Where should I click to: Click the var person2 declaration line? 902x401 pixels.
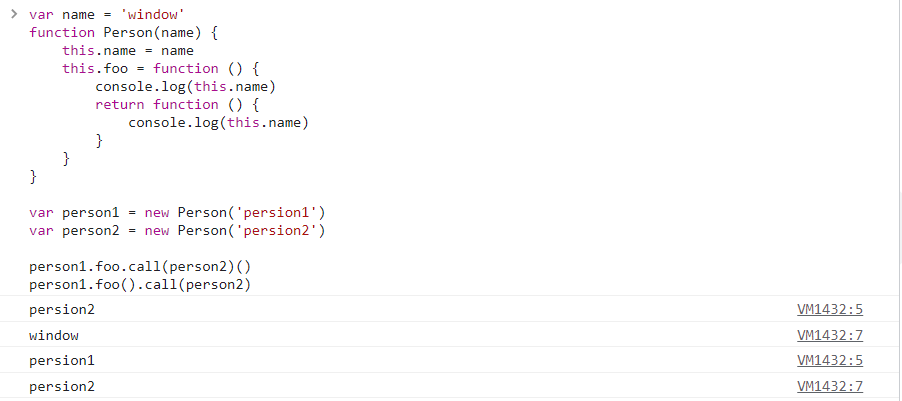point(177,231)
